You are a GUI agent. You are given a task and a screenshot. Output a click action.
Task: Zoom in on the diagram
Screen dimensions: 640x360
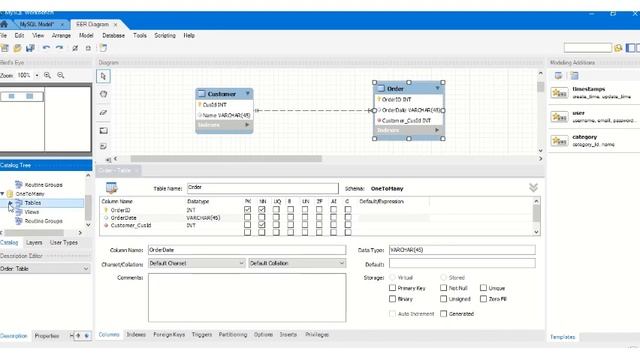click(x=47, y=76)
